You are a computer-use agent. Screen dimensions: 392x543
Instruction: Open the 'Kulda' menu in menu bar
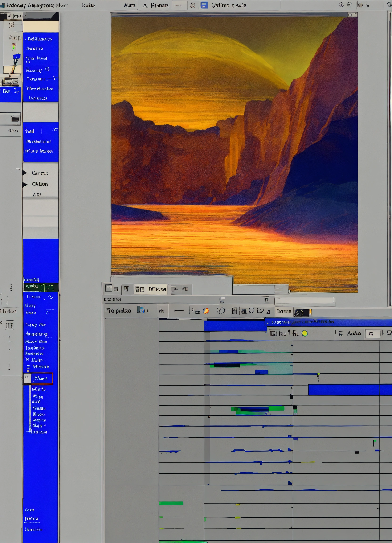[88, 5]
